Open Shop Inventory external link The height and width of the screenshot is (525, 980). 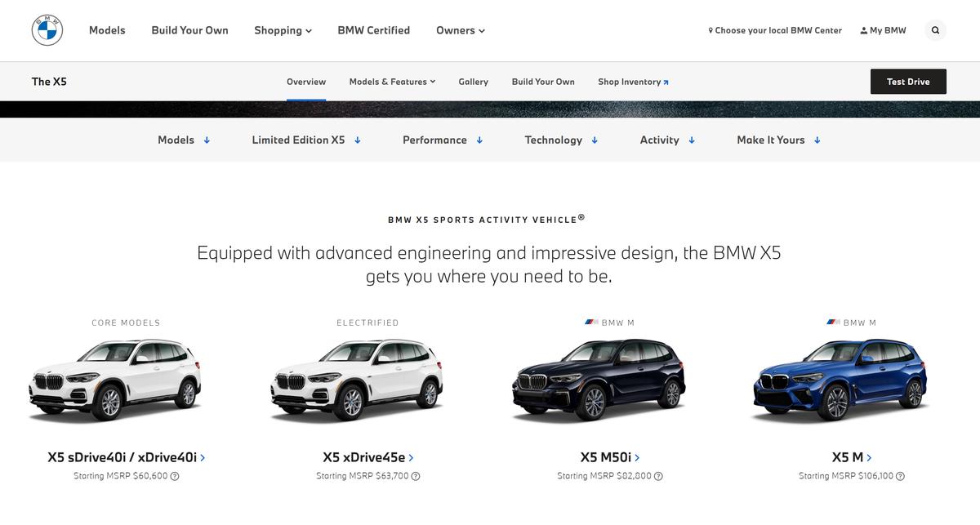tap(633, 82)
